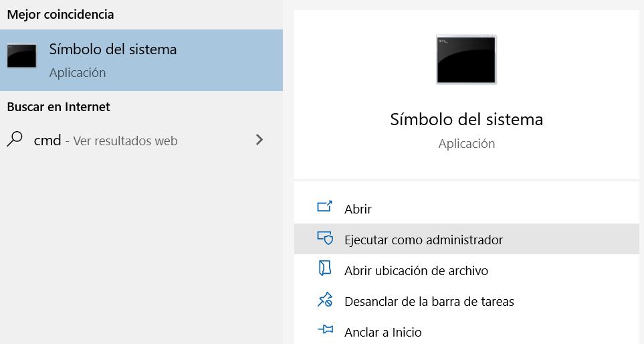This screenshot has height=344, width=644.
Task: Click the shield icon for administrator mode
Action: 324,238
